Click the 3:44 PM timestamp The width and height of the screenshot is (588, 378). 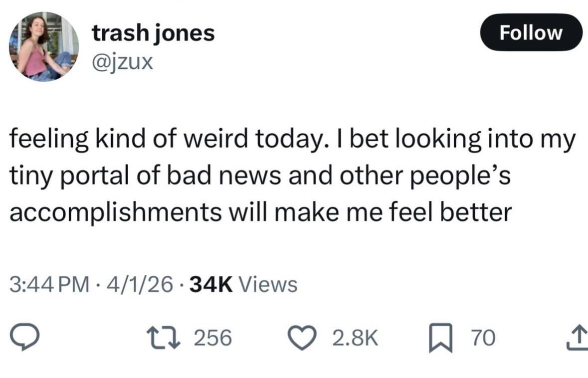[x=48, y=285]
